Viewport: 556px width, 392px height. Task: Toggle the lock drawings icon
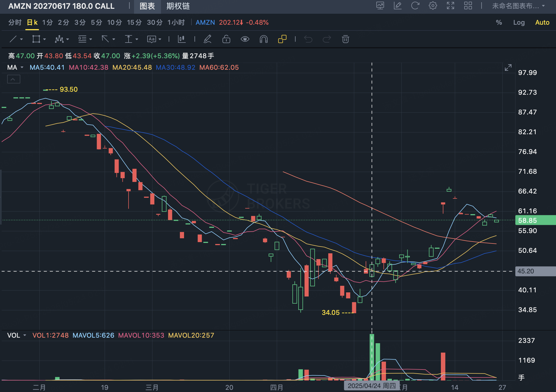tap(226, 39)
